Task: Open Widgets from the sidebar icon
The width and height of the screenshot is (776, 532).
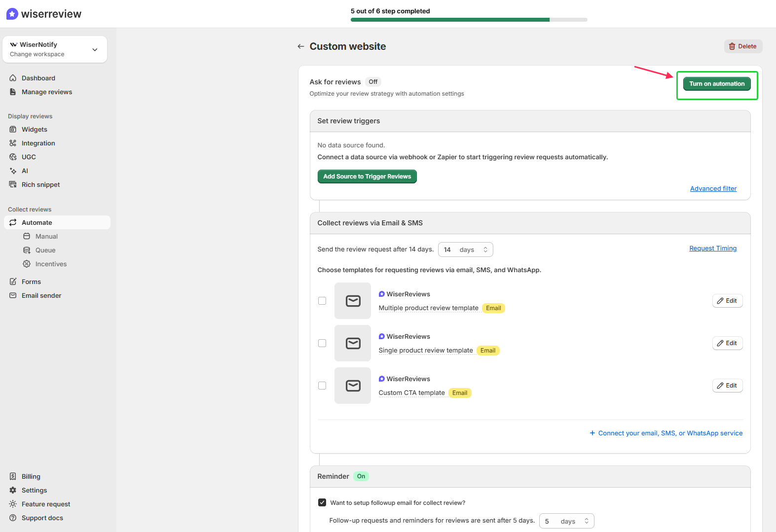Action: [x=13, y=129]
